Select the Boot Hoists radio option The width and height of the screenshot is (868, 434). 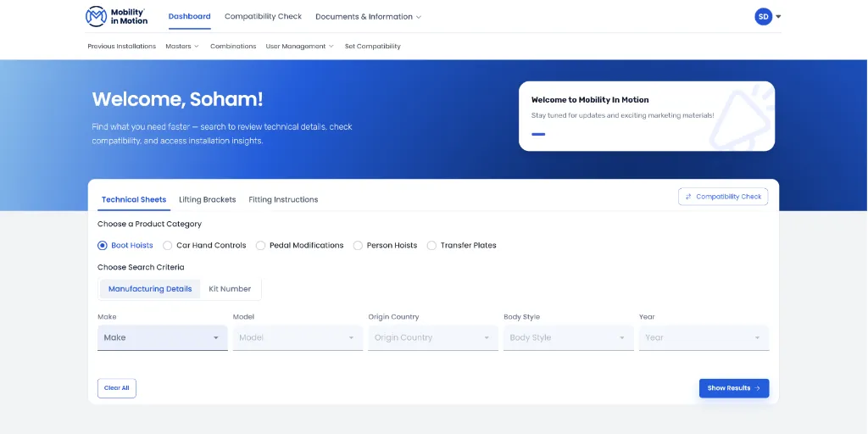(x=125, y=245)
